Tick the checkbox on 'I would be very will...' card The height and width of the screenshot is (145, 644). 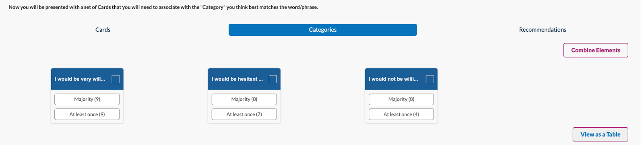116,79
